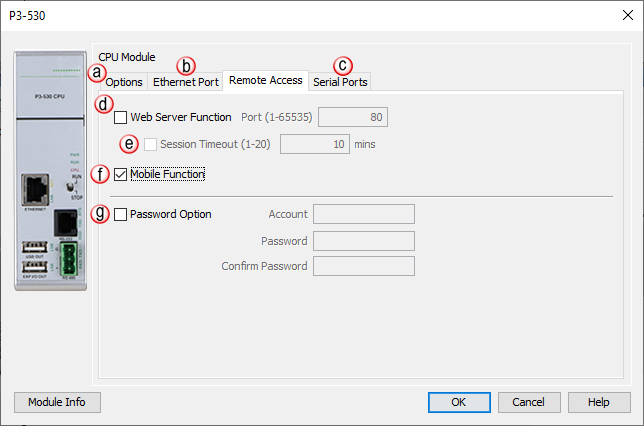Enable the Password Option checkbox
The height and width of the screenshot is (426, 644).
[x=121, y=213]
